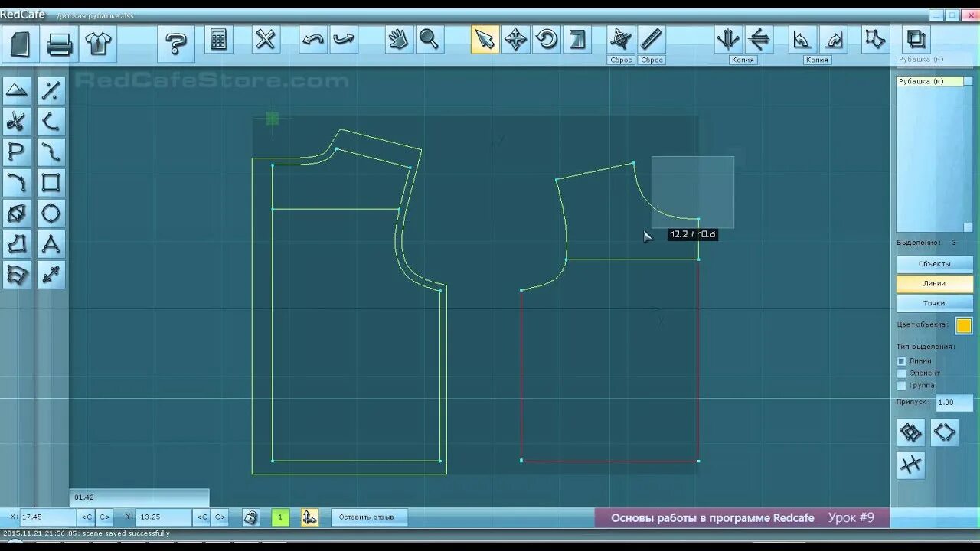
Task: Select Рубашка (н) in the layer list
Action: tap(930, 81)
